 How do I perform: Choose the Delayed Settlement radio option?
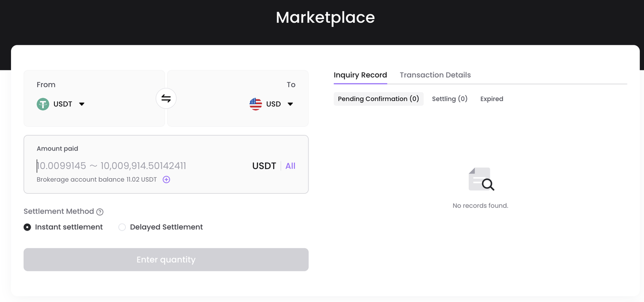pos(122,227)
